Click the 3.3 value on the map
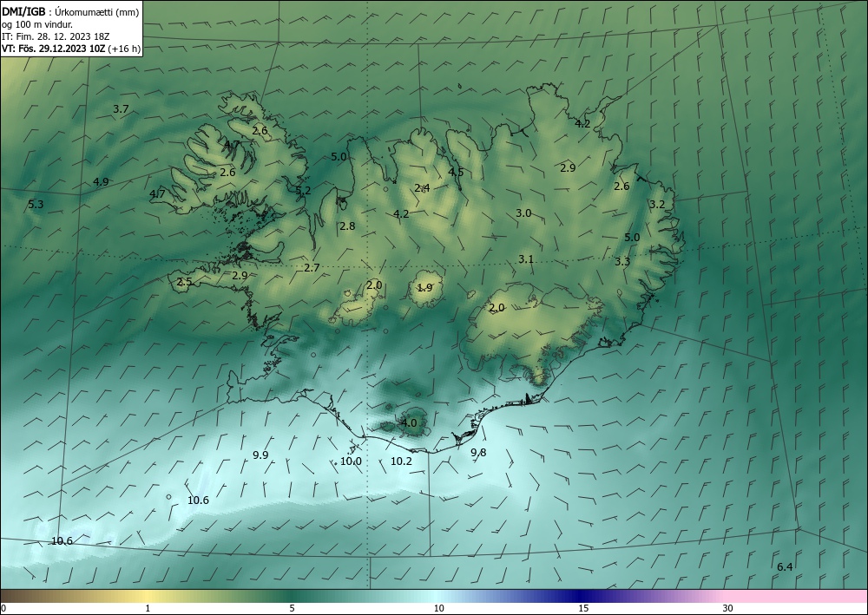The width and height of the screenshot is (868, 615). [622, 262]
